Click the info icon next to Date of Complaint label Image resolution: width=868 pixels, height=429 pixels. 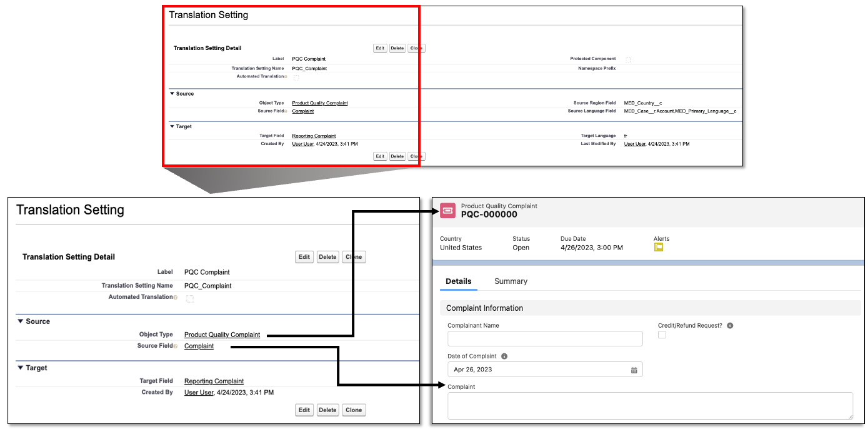click(x=504, y=356)
